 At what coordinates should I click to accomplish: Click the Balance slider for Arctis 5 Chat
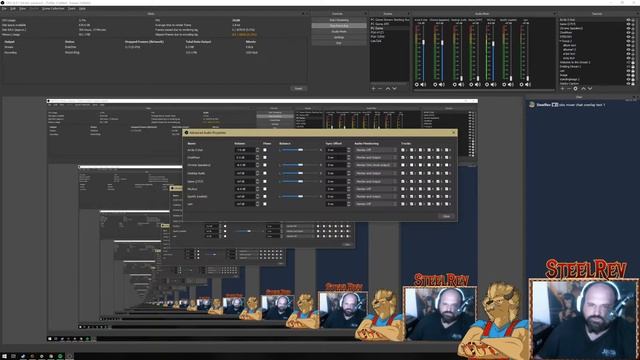300,150
